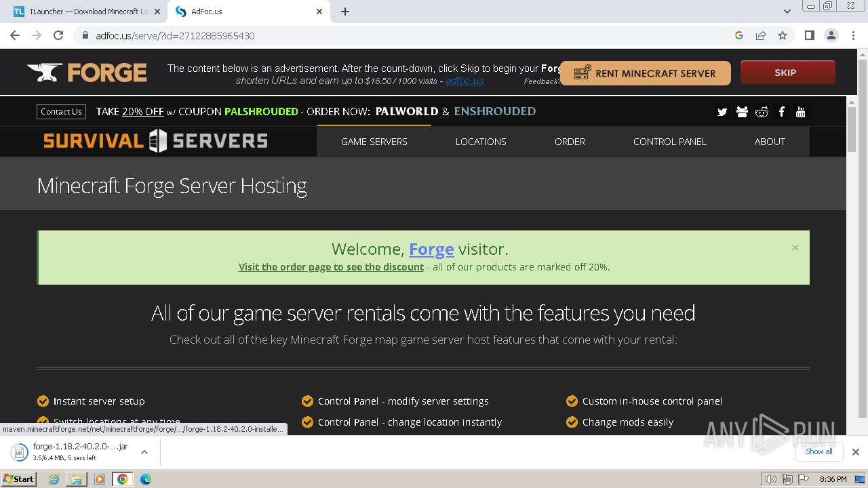This screenshot has height=488, width=868.
Task: View site info lock icon
Action: click(85, 35)
